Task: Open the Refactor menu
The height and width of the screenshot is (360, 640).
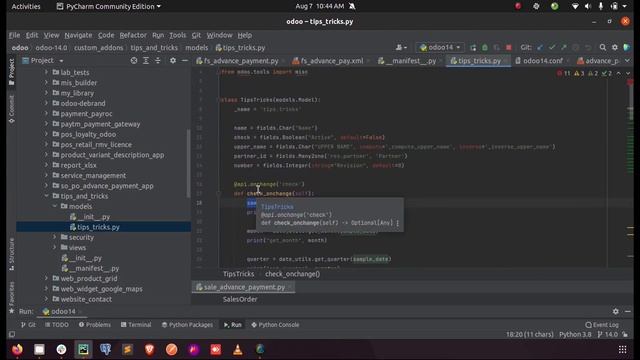Action: pyautogui.click(x=133, y=35)
